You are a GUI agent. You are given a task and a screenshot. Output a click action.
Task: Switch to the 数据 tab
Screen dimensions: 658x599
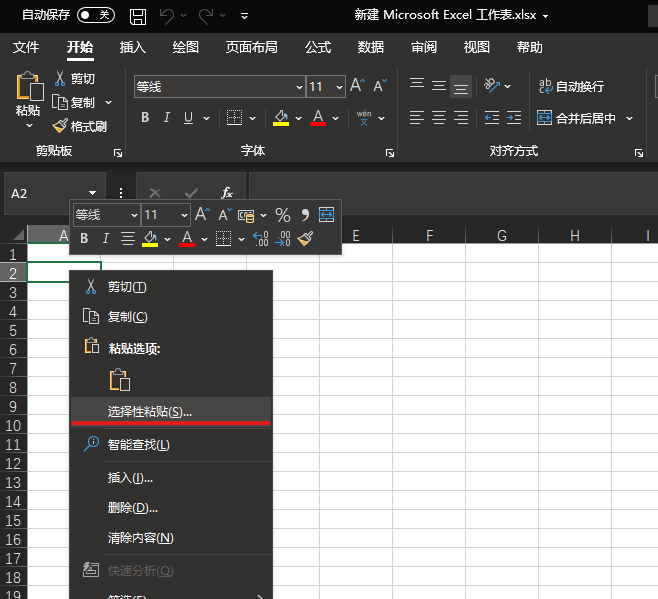tap(371, 47)
